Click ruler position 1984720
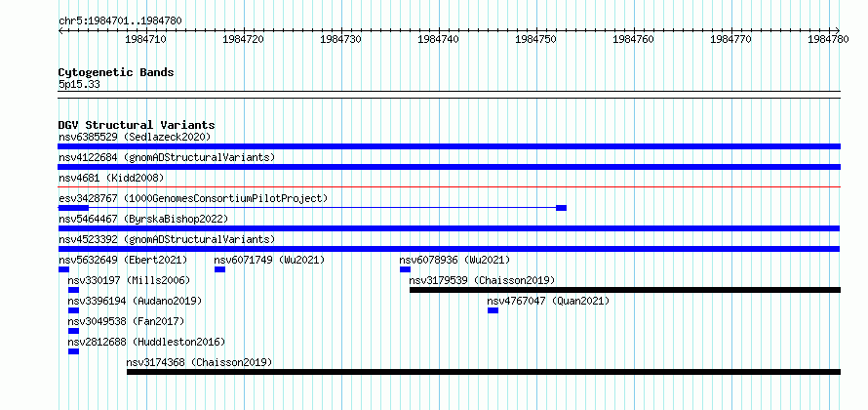The height and width of the screenshot is (410, 868). click(244, 39)
